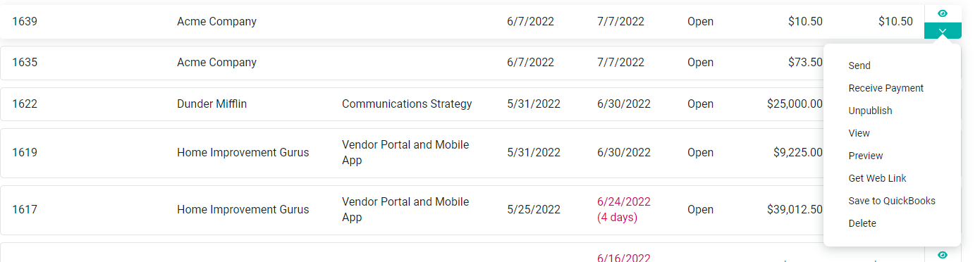This screenshot has width=980, height=262.
Task: Select the Dunder Mifflin invoice 1622 row
Action: [x=412, y=104]
